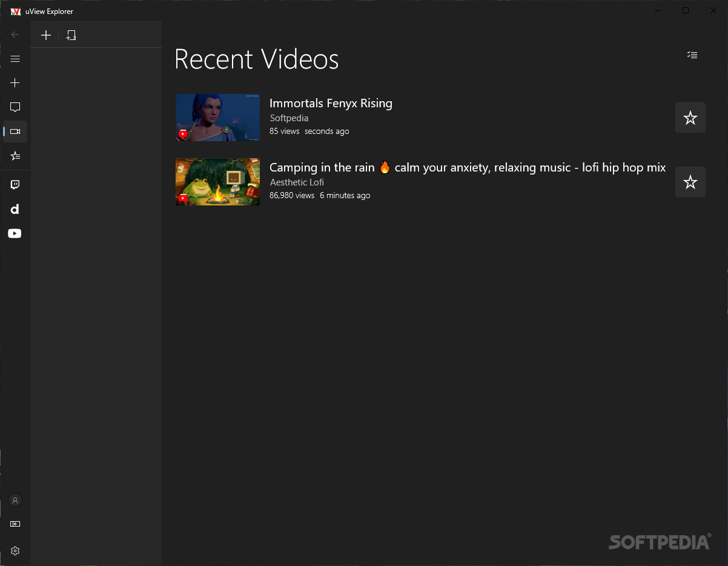Open the favorites list star icon
The image size is (728, 566).
[x=15, y=156]
